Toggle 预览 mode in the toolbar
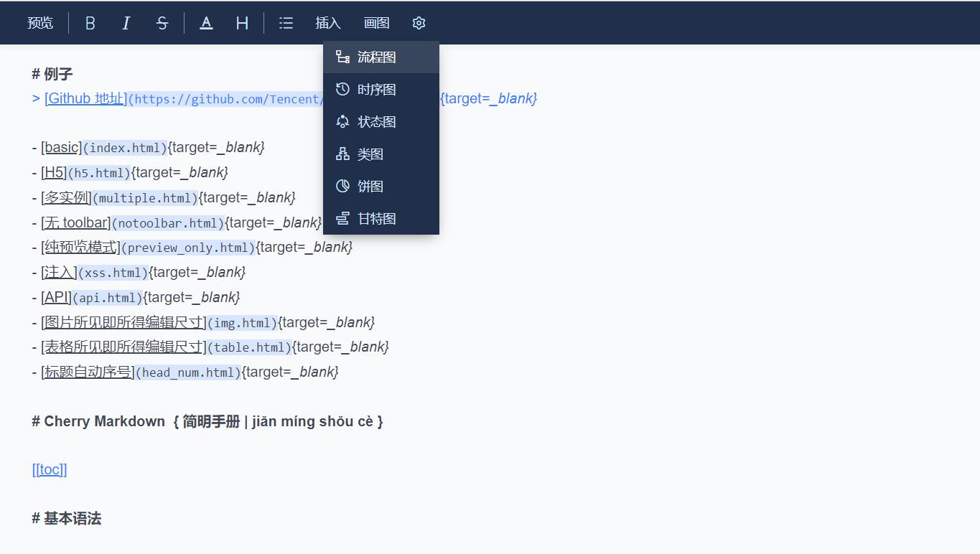The height and width of the screenshot is (554, 980). click(40, 22)
